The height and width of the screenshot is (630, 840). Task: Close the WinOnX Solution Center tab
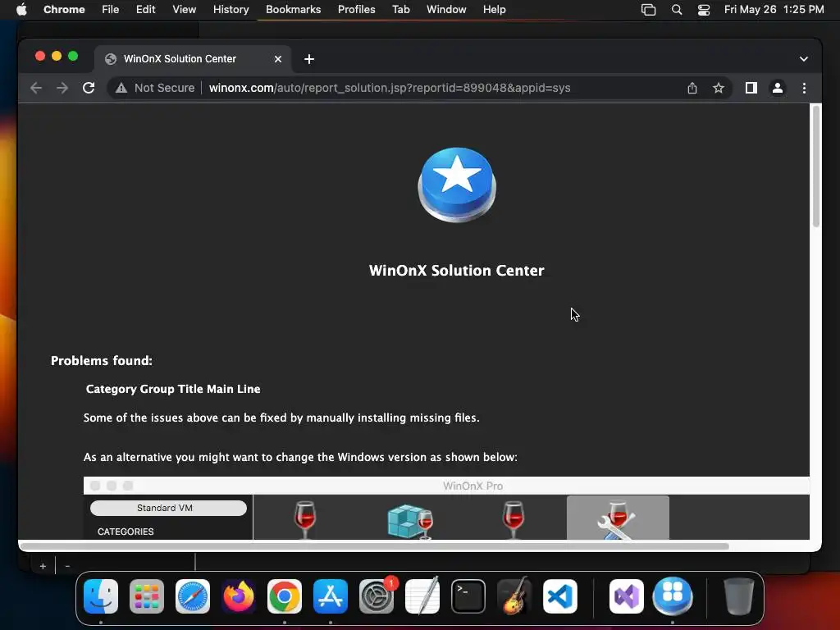click(x=278, y=59)
